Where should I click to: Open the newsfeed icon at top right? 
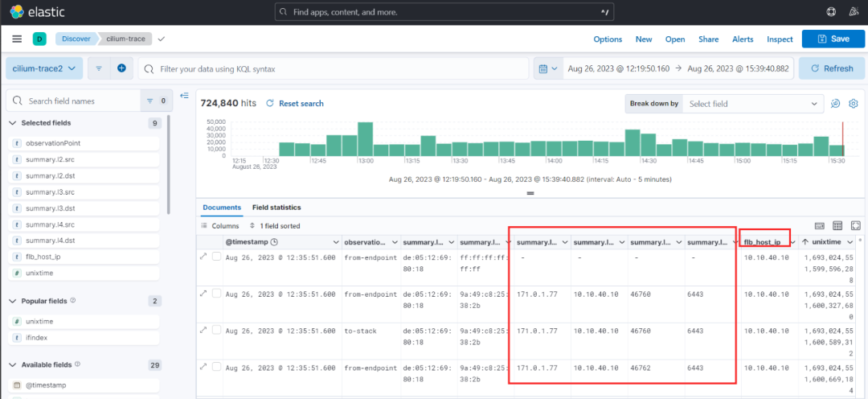tap(853, 11)
